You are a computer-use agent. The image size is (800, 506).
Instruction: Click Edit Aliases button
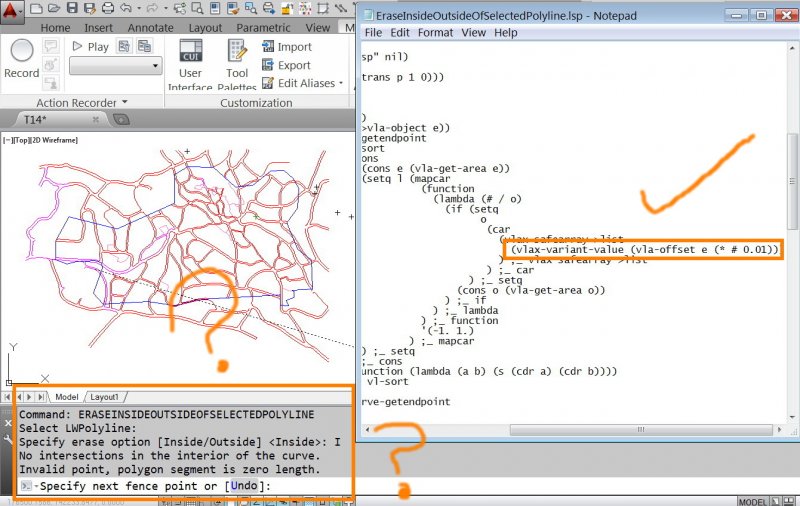[x=299, y=83]
